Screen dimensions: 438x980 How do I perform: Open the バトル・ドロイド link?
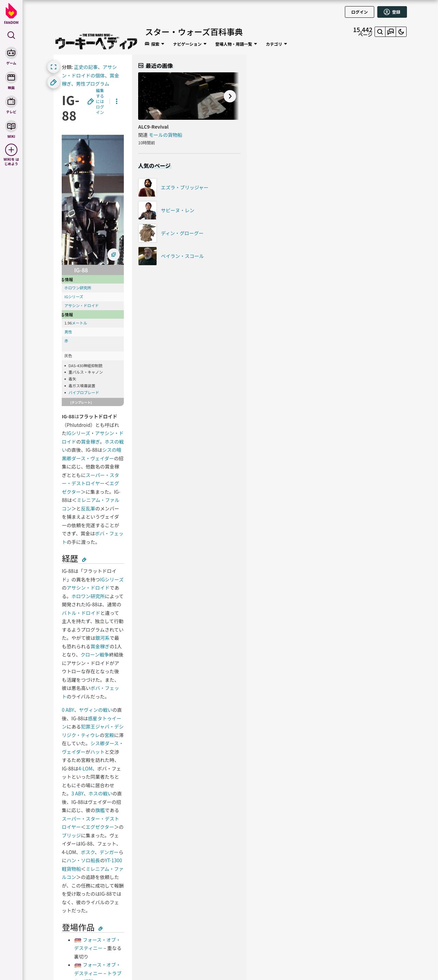(x=81, y=613)
